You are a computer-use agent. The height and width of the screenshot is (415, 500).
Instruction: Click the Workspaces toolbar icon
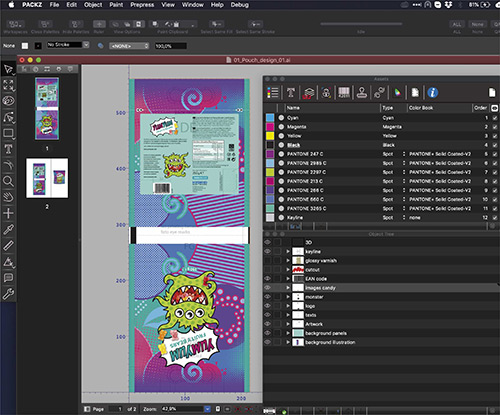pos(16,24)
